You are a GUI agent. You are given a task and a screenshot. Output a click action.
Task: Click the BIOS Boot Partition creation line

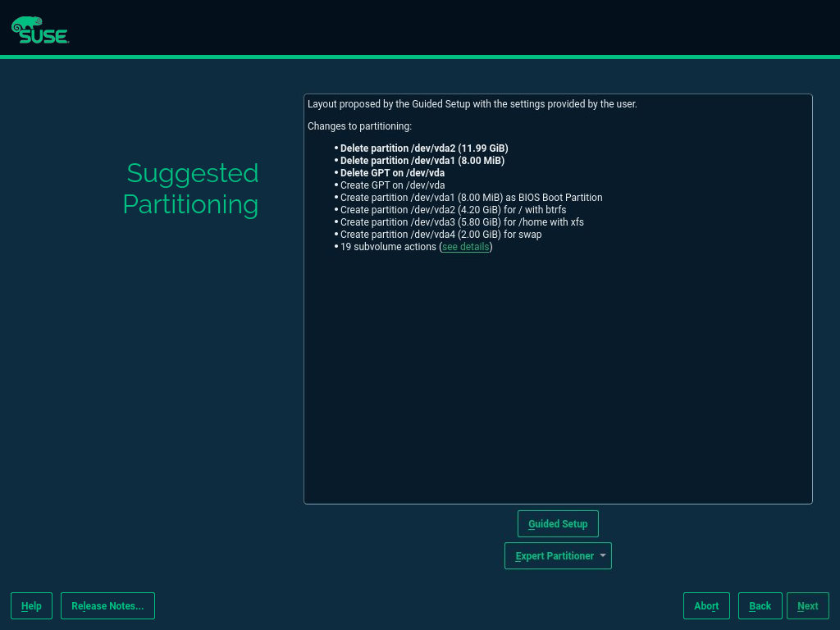471,198
